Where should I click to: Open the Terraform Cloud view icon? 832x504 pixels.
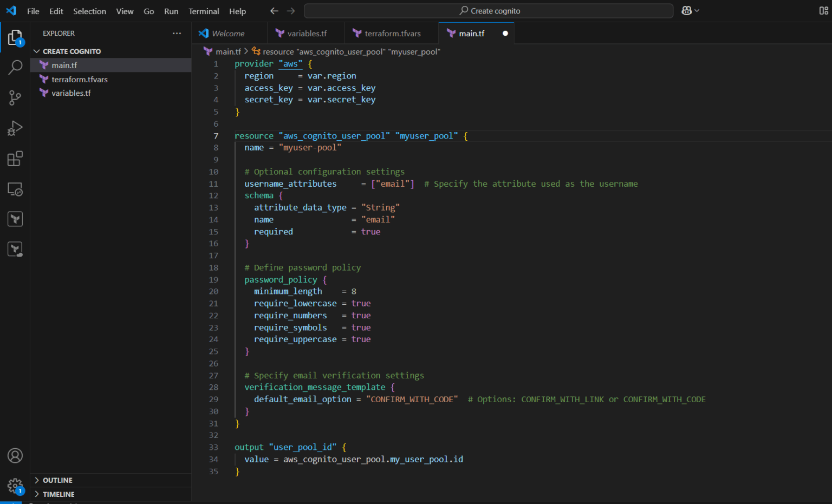pos(15,249)
